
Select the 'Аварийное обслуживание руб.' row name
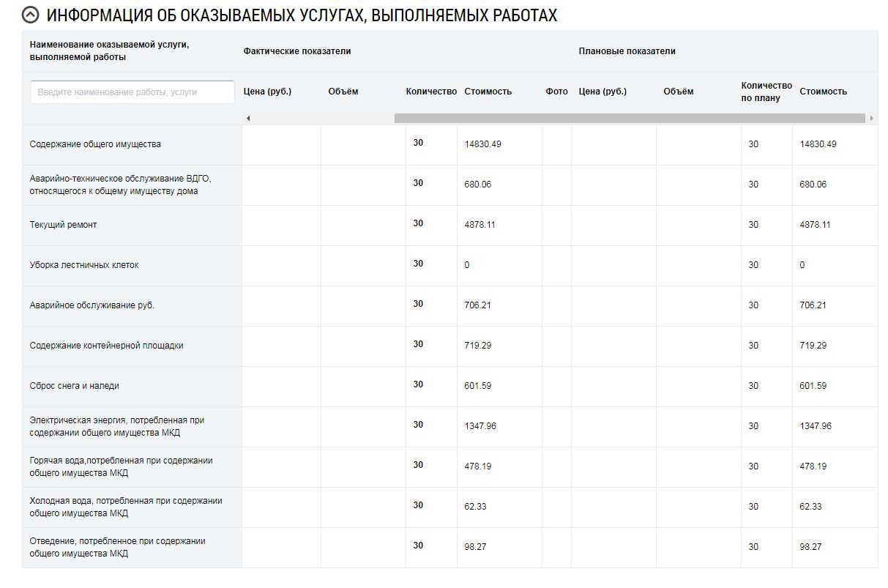coord(92,305)
